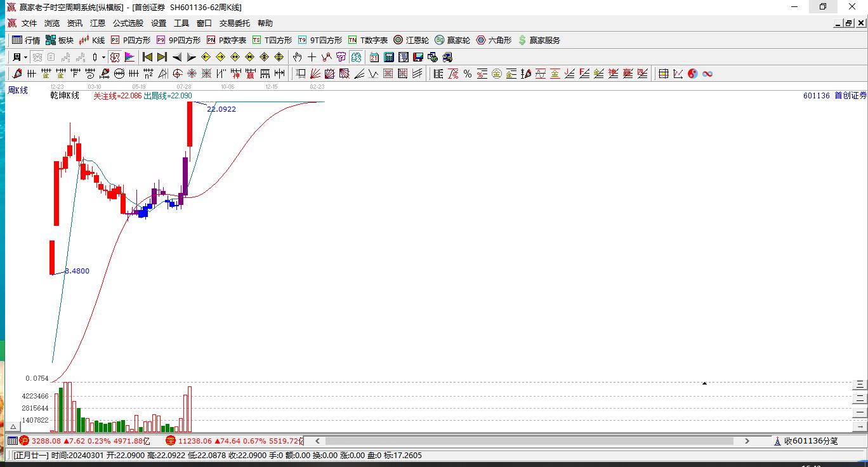Click the floppy disk save icon

click(418, 57)
